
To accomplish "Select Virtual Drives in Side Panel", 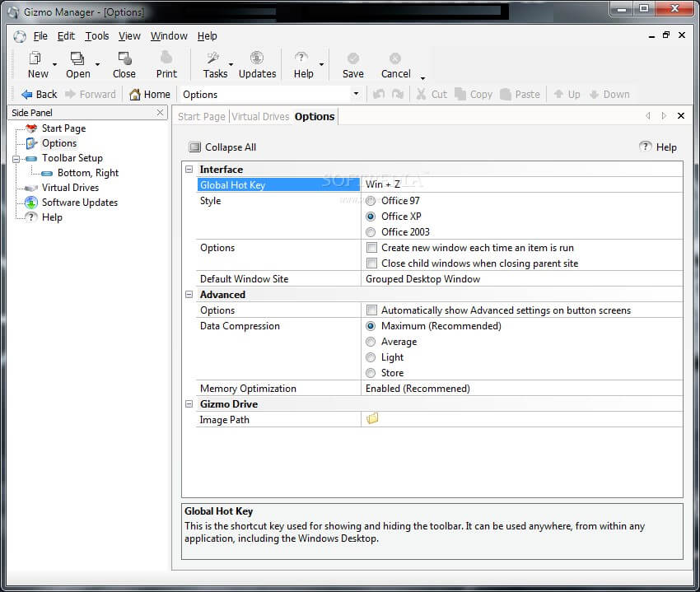I will click(70, 188).
